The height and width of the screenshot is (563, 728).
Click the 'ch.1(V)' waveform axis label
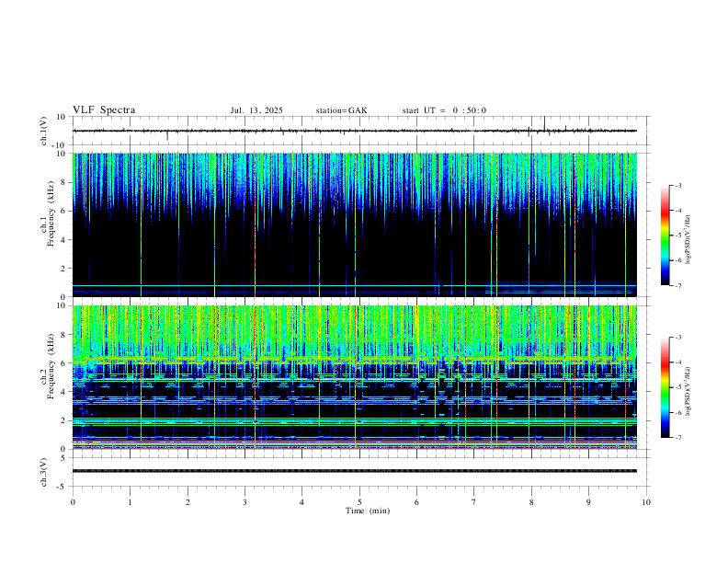[44, 131]
